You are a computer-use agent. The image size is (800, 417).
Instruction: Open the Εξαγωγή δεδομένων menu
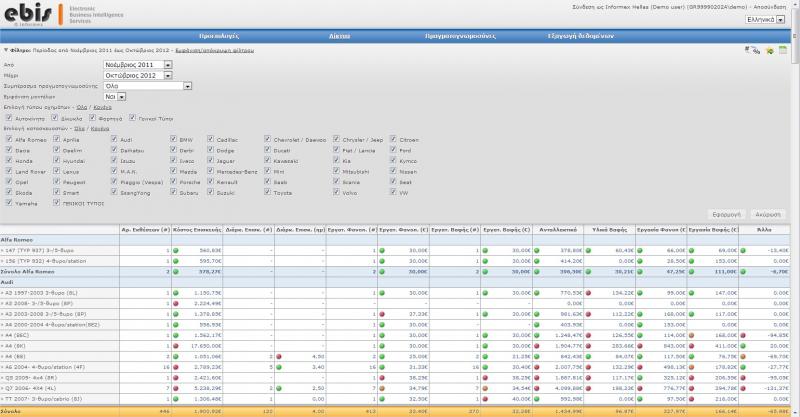[581, 36]
